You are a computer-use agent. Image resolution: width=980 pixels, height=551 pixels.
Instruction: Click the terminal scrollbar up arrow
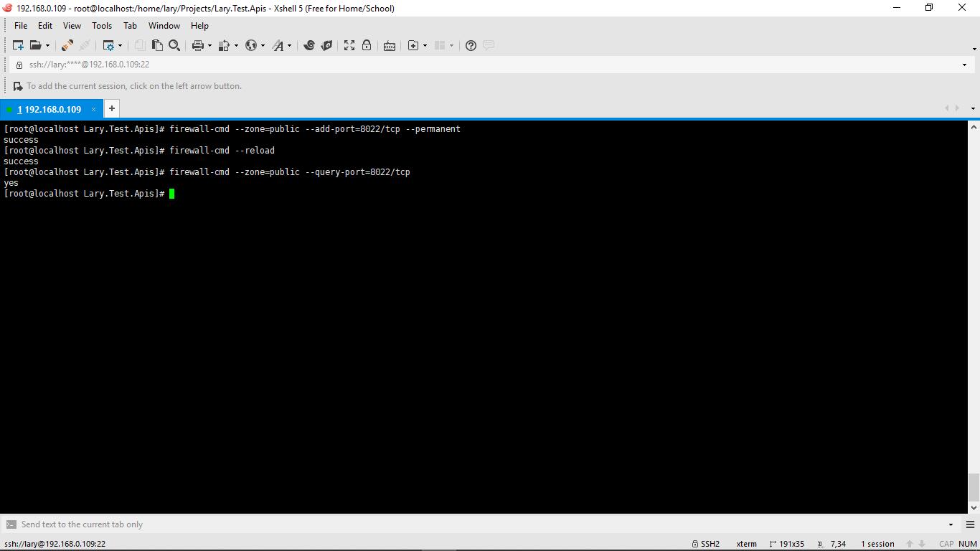coord(974,127)
